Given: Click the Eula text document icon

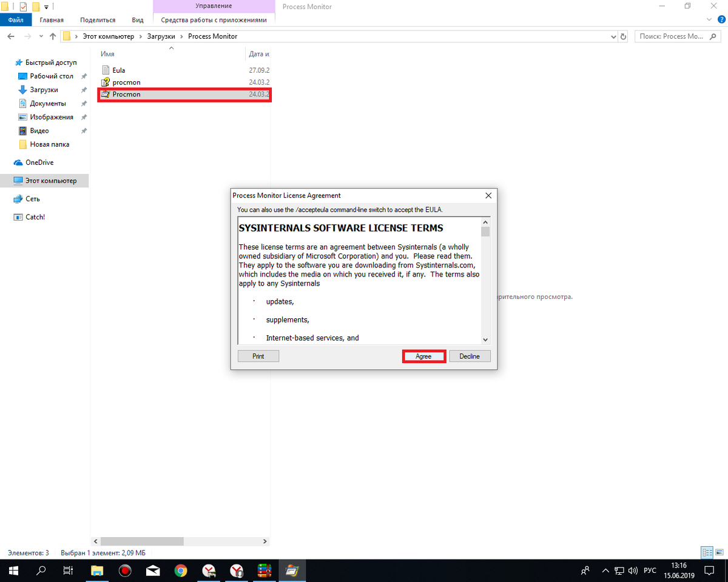Looking at the screenshot, I should [x=105, y=70].
